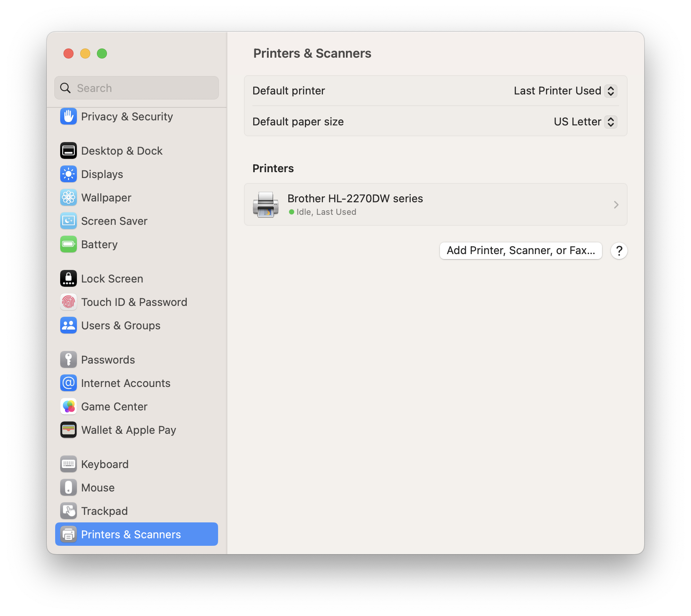Screen dimensions: 691x616
Task: Minimize the window with yellow button
Action: click(85, 53)
